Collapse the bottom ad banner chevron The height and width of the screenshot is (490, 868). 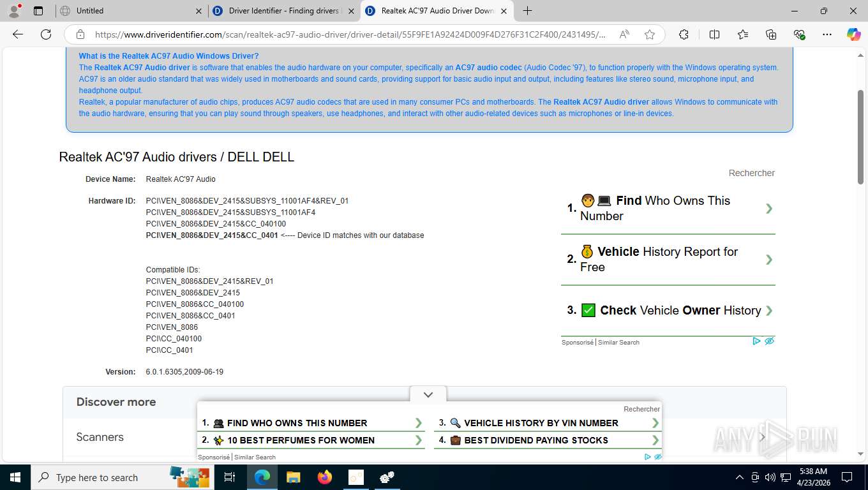pyautogui.click(x=428, y=395)
